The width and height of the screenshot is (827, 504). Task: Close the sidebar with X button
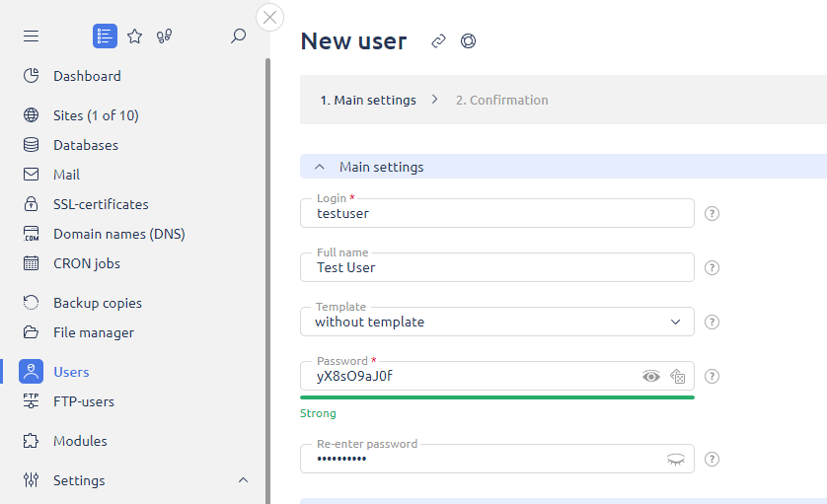[x=269, y=17]
